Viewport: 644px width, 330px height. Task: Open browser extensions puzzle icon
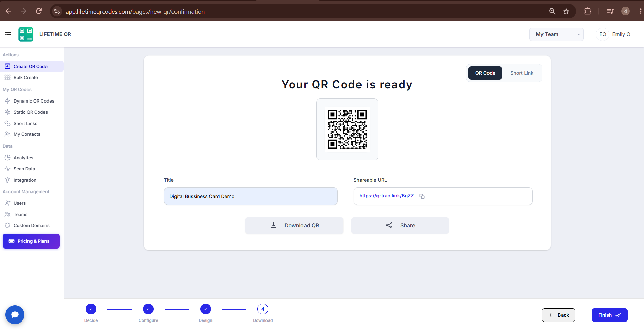click(588, 11)
